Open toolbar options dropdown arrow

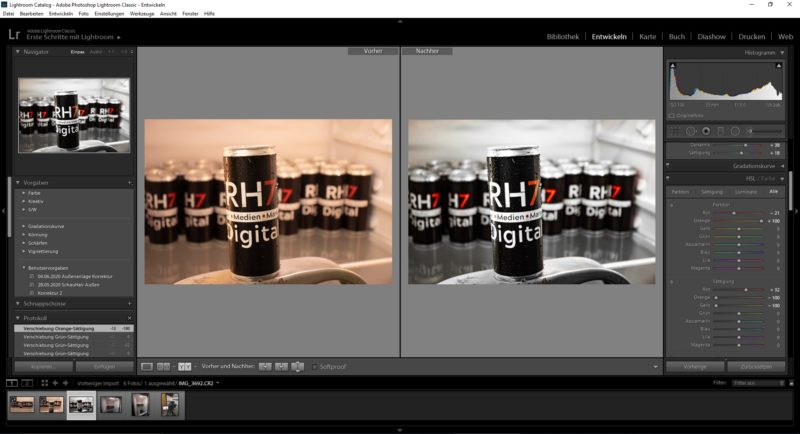[655, 367]
